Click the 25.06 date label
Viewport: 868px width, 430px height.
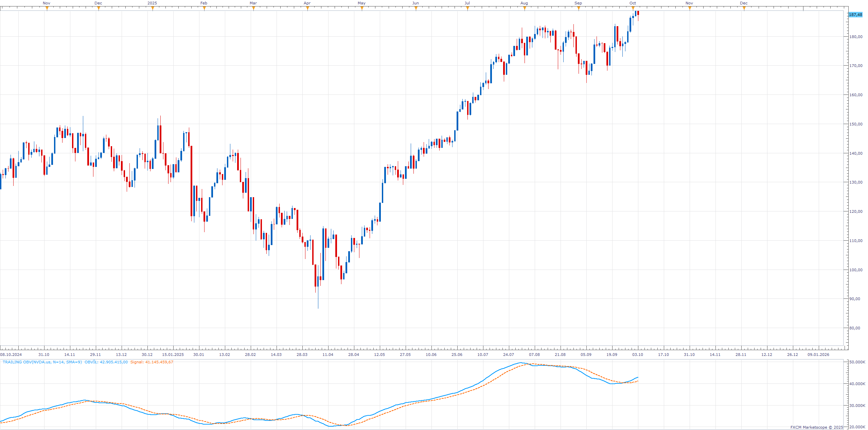click(x=457, y=355)
